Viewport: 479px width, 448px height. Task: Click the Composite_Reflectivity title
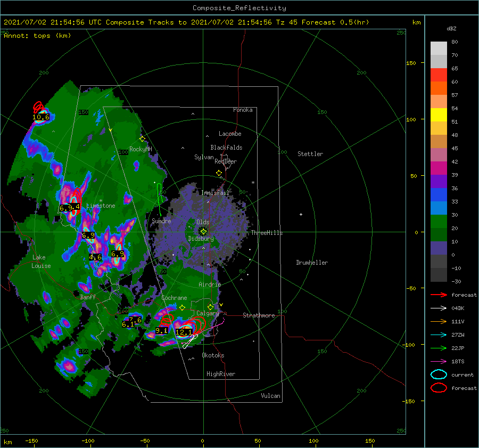pyautogui.click(x=240, y=8)
